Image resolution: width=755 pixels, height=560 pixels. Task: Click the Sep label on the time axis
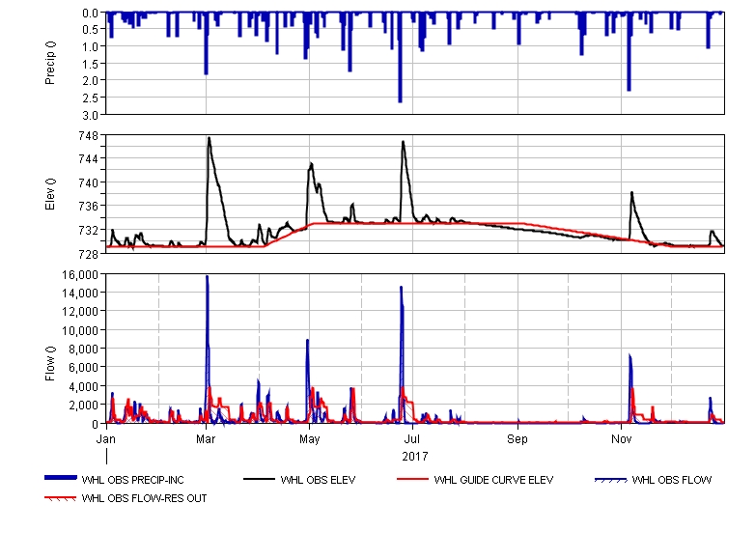[517, 438]
